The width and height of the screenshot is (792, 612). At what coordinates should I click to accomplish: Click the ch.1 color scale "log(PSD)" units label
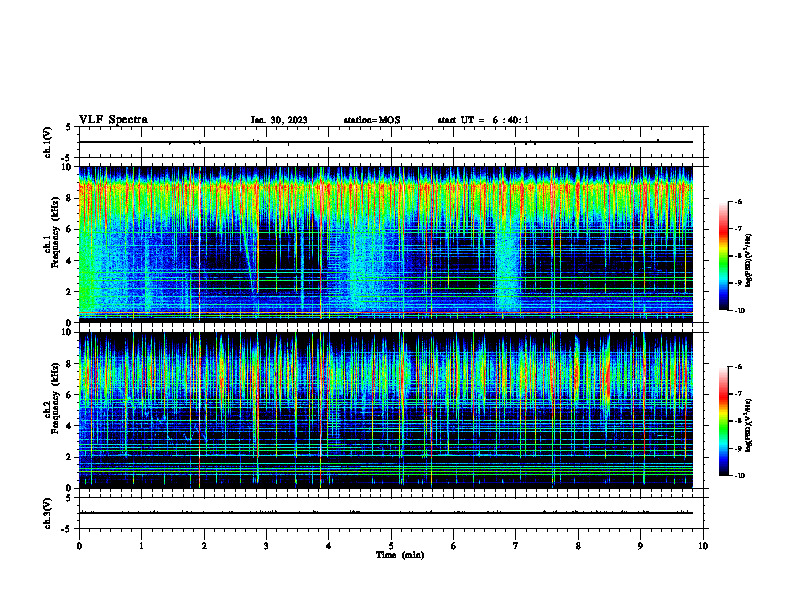click(749, 260)
